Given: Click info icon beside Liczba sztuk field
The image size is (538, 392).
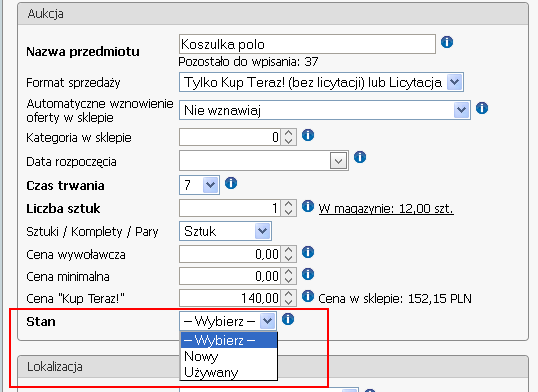Looking at the screenshot, I should [308, 206].
